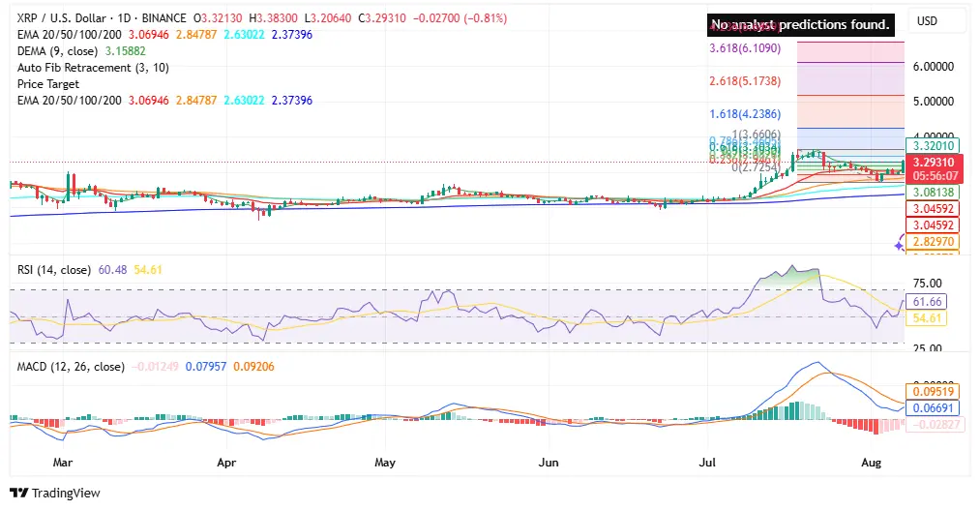The height and width of the screenshot is (510, 980).
Task: Click the Jun label on the time axis
Action: coord(549,463)
